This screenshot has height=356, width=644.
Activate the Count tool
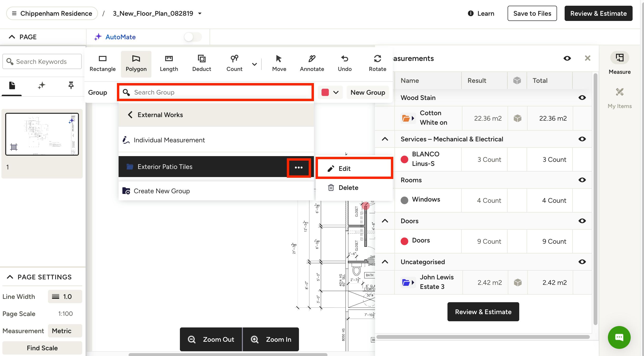pyautogui.click(x=234, y=64)
